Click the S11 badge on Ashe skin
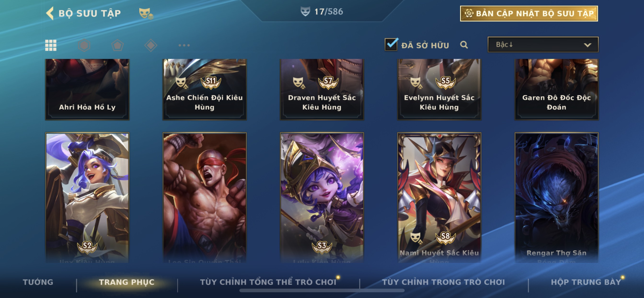 211,82
